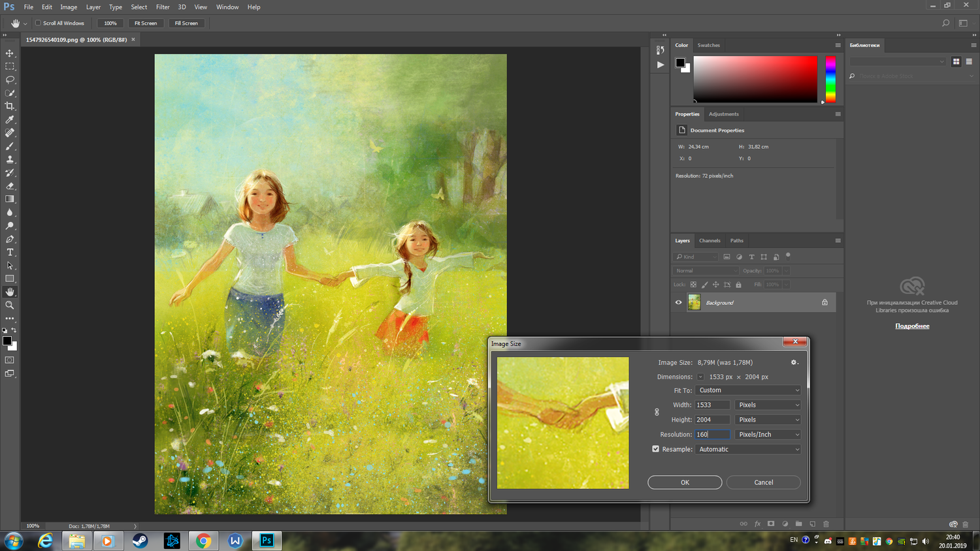Viewport: 980px width, 551px height.
Task: Select the Quick Selection tool
Action: (x=10, y=93)
